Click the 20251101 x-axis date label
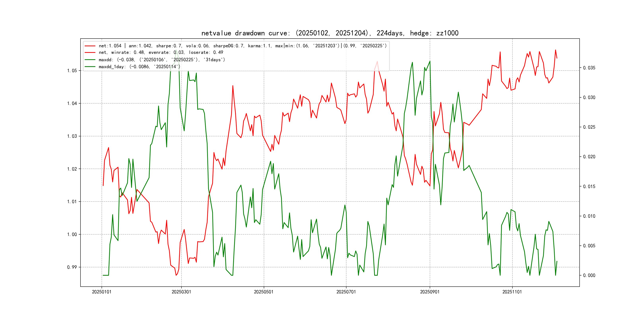This screenshot has height=322, width=644. click(x=512, y=292)
